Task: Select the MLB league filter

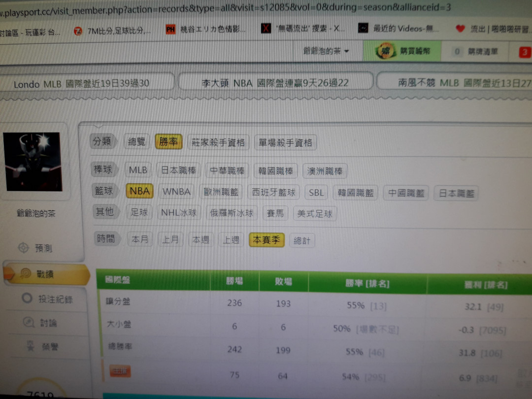Action: pos(138,169)
